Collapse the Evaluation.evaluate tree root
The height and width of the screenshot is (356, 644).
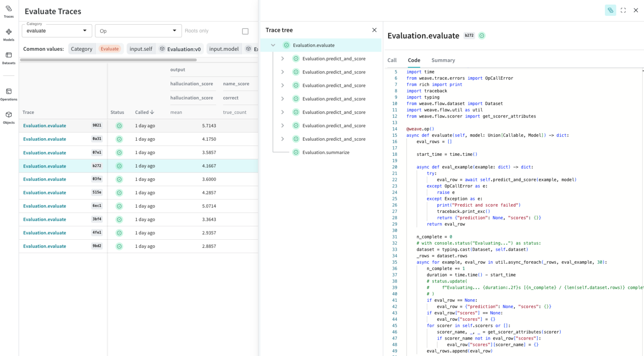[273, 45]
